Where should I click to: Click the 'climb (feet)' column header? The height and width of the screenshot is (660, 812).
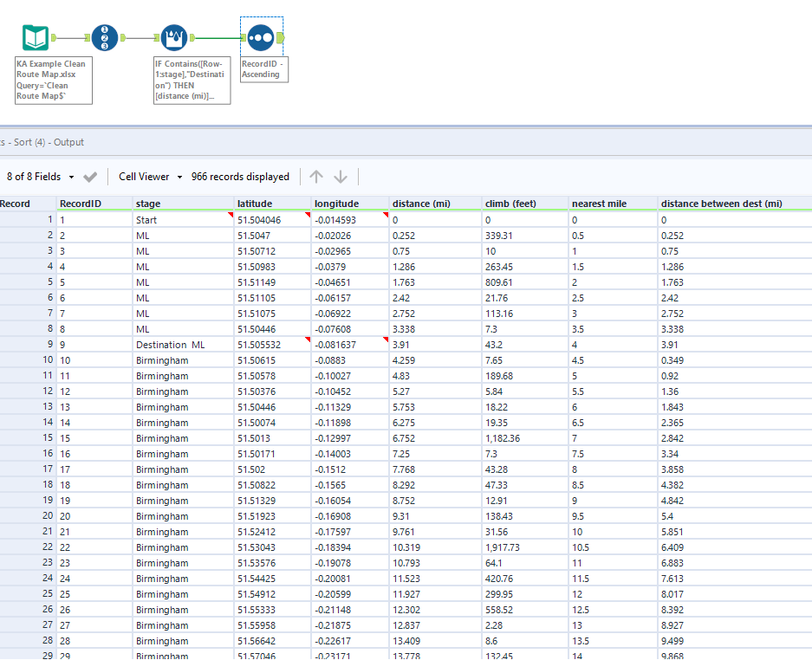click(510, 204)
